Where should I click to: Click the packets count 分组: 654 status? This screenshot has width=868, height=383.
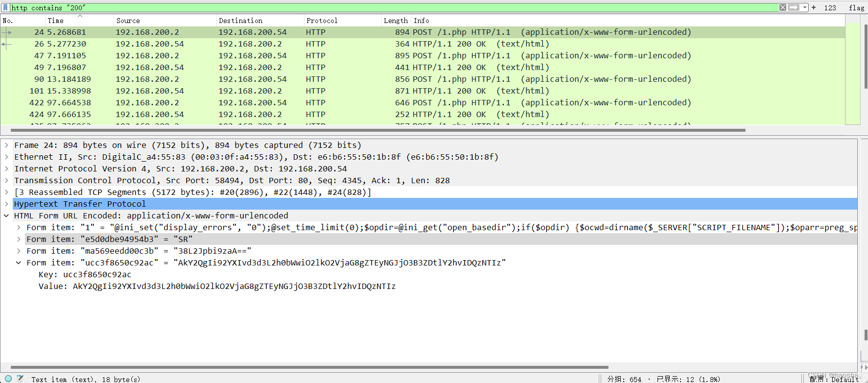point(624,379)
